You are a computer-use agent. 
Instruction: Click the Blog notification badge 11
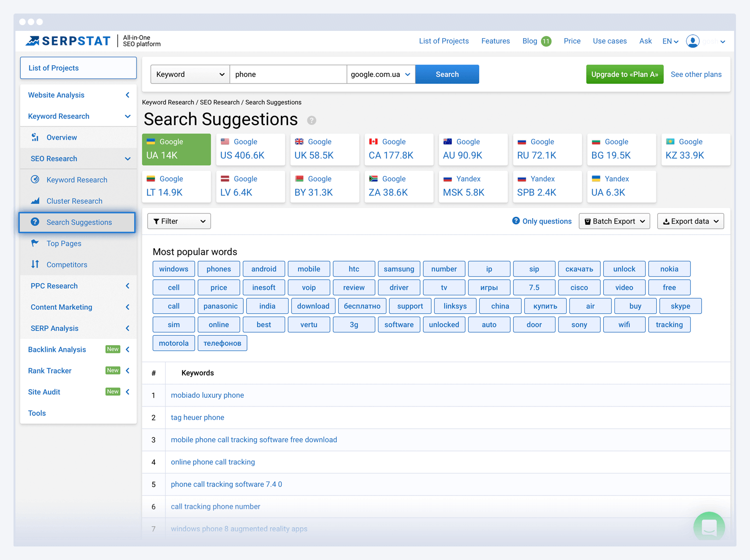(x=546, y=41)
